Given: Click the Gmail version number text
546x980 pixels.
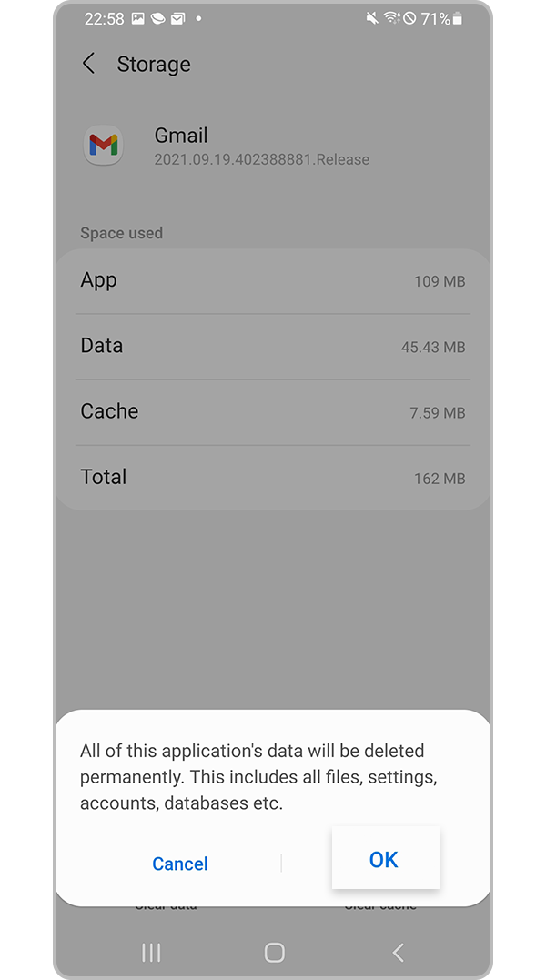Looking at the screenshot, I should (x=262, y=159).
